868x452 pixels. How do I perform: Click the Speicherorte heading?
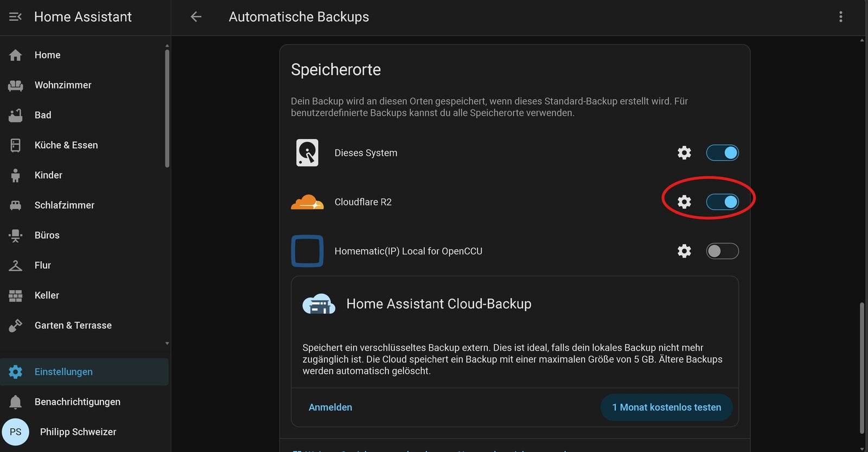click(336, 69)
